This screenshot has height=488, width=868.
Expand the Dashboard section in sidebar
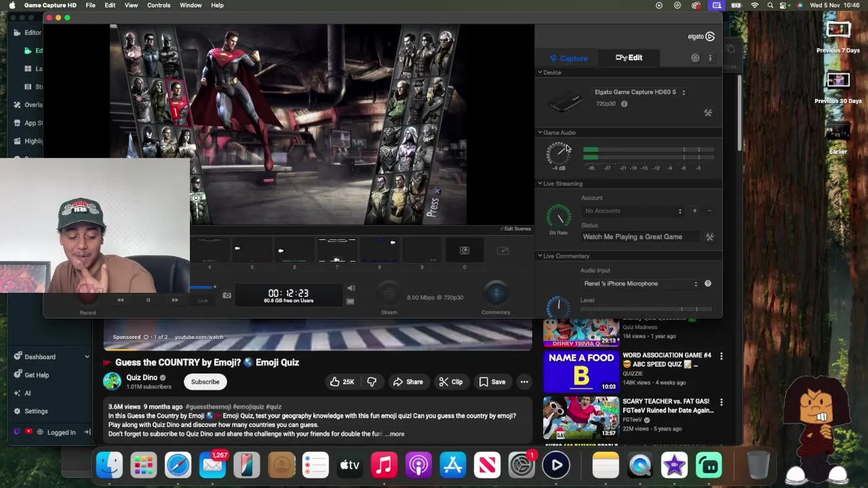pyautogui.click(x=87, y=357)
